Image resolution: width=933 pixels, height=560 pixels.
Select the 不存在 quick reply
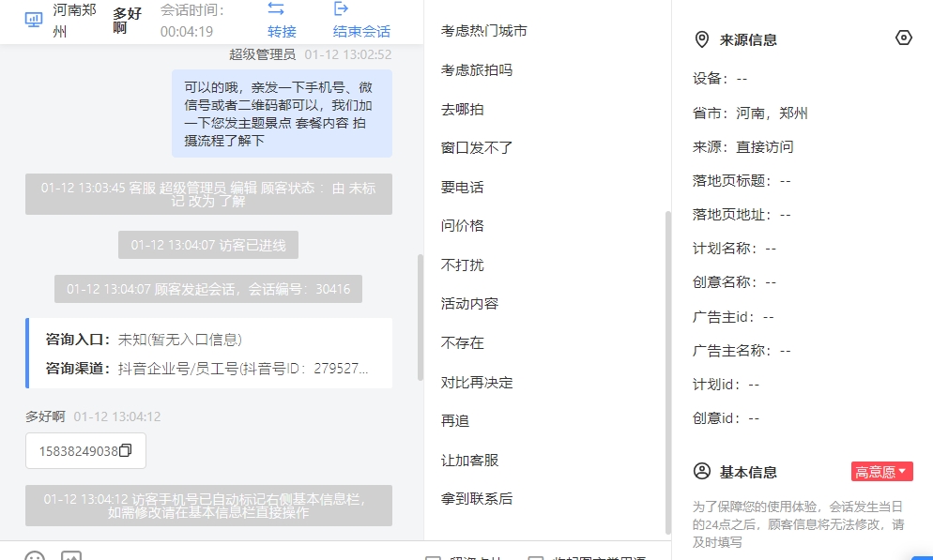[463, 343]
